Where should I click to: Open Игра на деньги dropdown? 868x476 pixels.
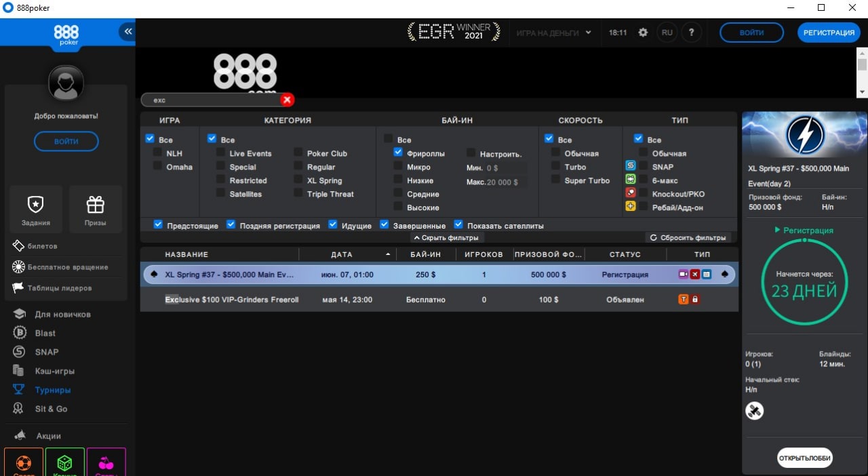[553, 33]
